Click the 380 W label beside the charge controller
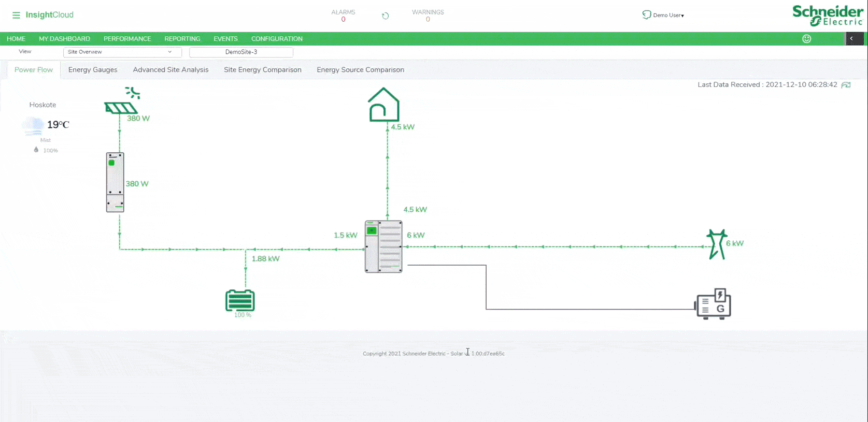Image resolution: width=868 pixels, height=422 pixels. tap(137, 184)
